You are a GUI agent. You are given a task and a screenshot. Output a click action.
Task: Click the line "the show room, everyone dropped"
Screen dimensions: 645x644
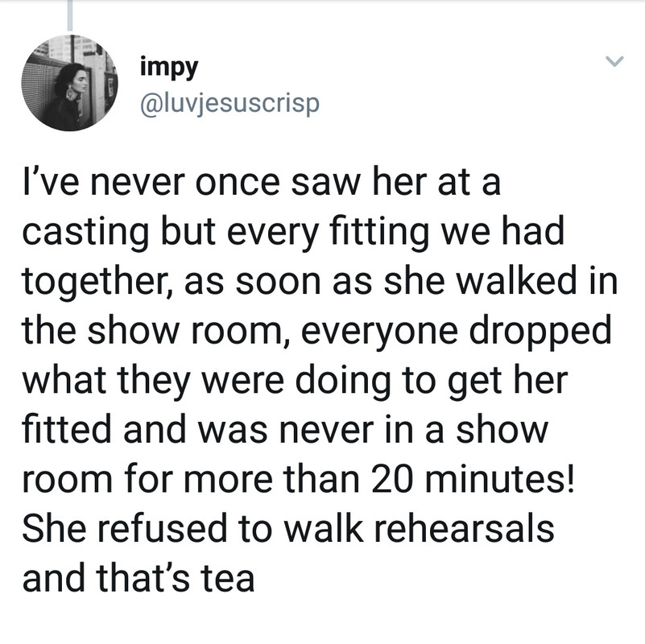(x=316, y=332)
